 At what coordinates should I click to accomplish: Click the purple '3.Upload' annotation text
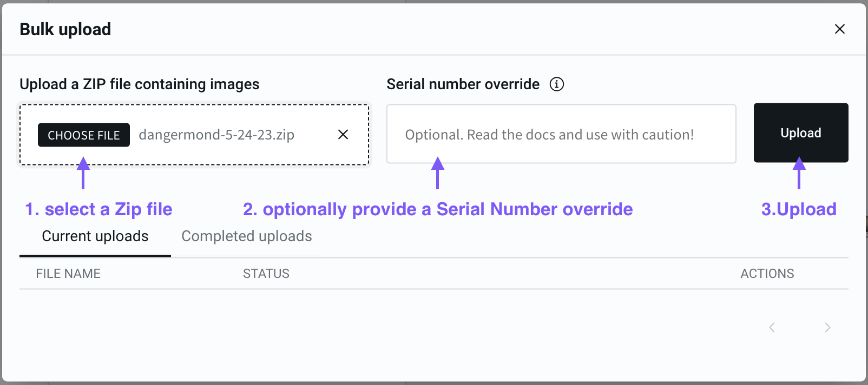[x=799, y=209]
